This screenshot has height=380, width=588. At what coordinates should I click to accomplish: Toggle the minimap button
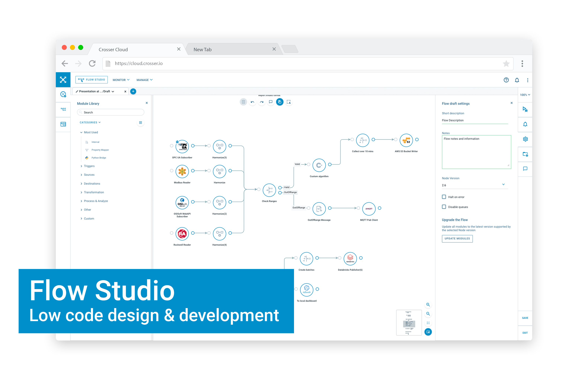point(428,332)
